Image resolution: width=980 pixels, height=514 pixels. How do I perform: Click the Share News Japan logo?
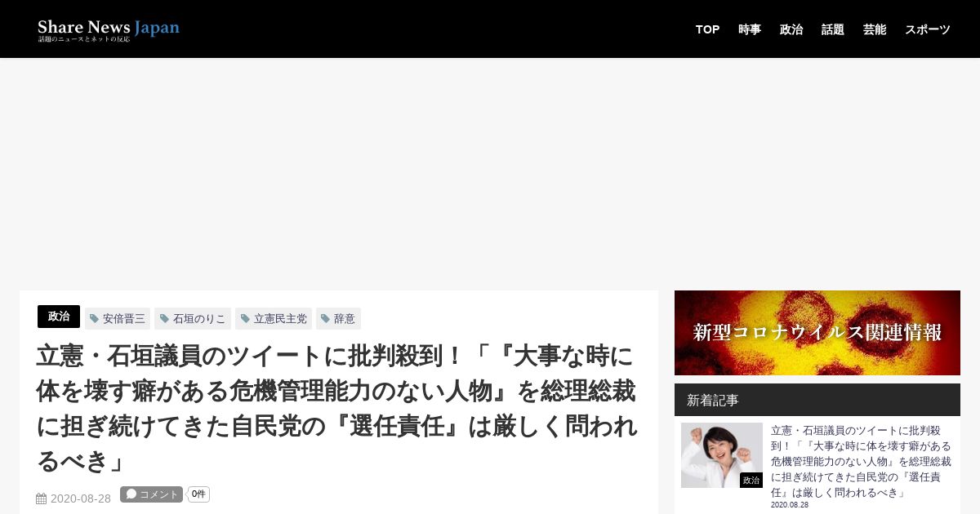tap(109, 29)
